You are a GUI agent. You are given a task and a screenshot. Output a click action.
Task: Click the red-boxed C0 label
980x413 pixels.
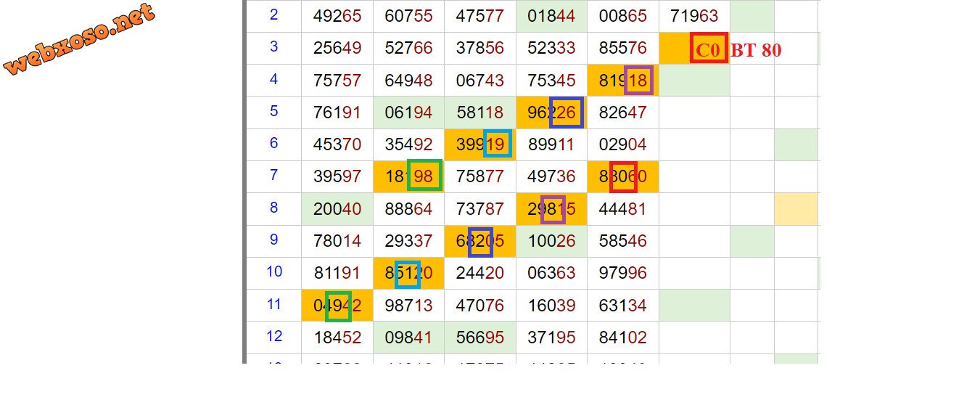coord(708,49)
